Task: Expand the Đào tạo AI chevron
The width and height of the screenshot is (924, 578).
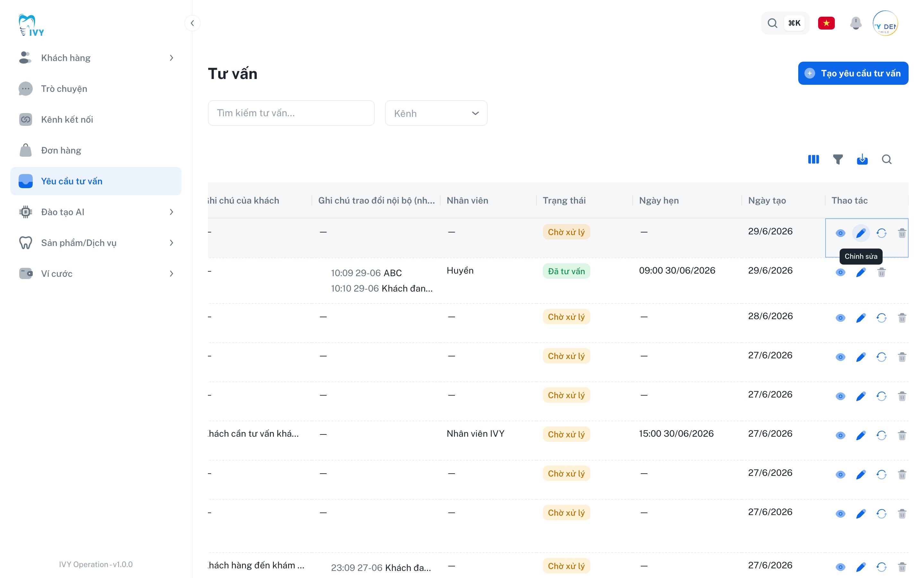Action: 171,212
